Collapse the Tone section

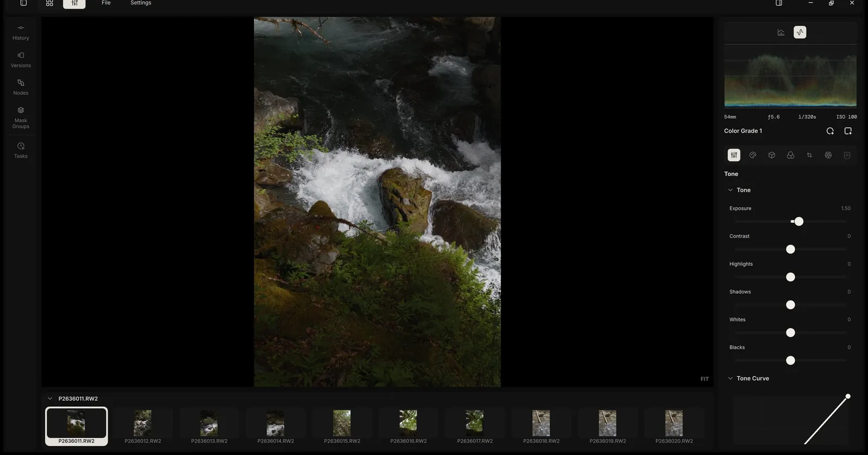coord(730,190)
